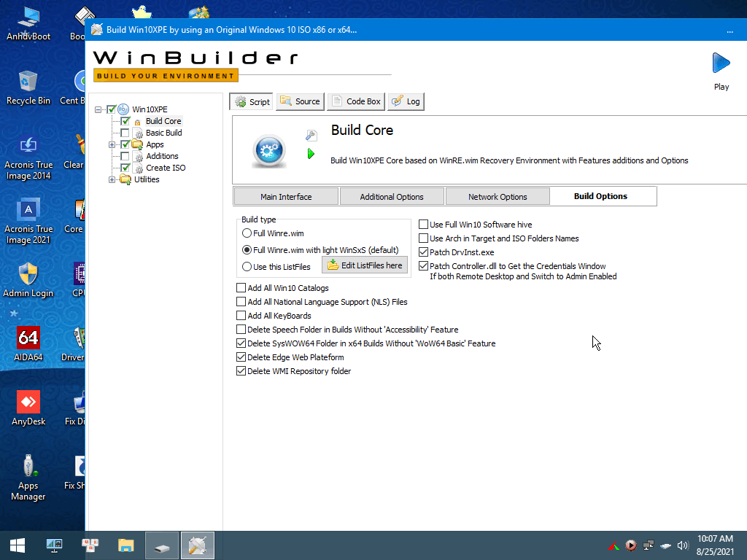747x560 pixels.
Task: Click the Apps folder icon in tree
Action: pyautogui.click(x=137, y=144)
